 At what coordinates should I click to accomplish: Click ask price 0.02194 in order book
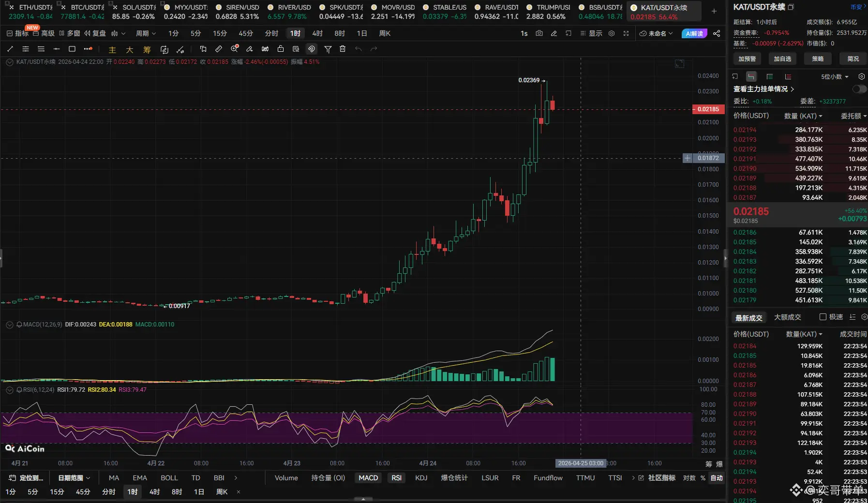(x=745, y=130)
